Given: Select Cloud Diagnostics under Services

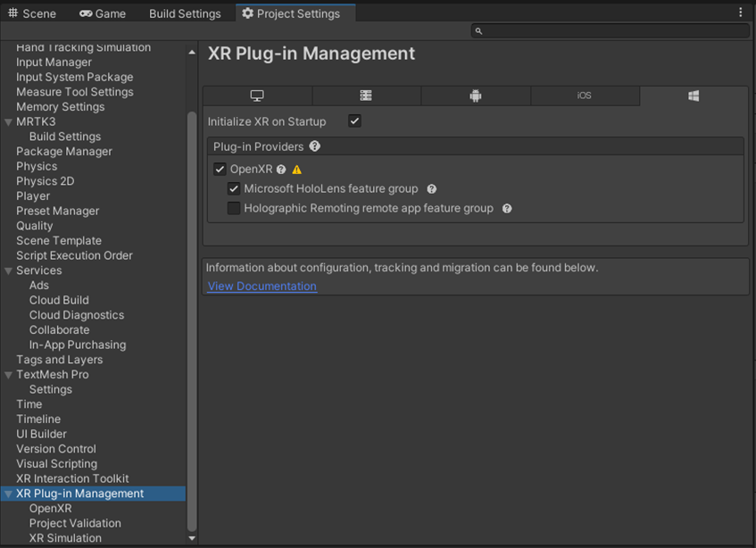Looking at the screenshot, I should 77,316.
